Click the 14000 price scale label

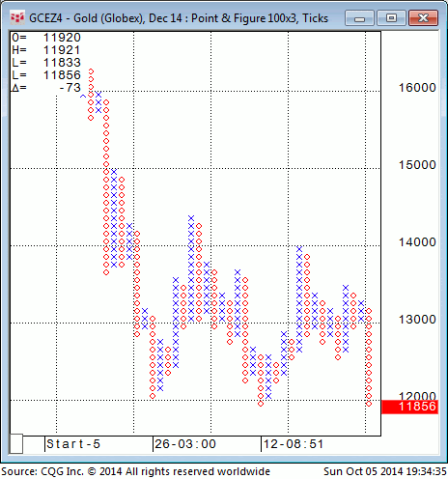click(417, 242)
